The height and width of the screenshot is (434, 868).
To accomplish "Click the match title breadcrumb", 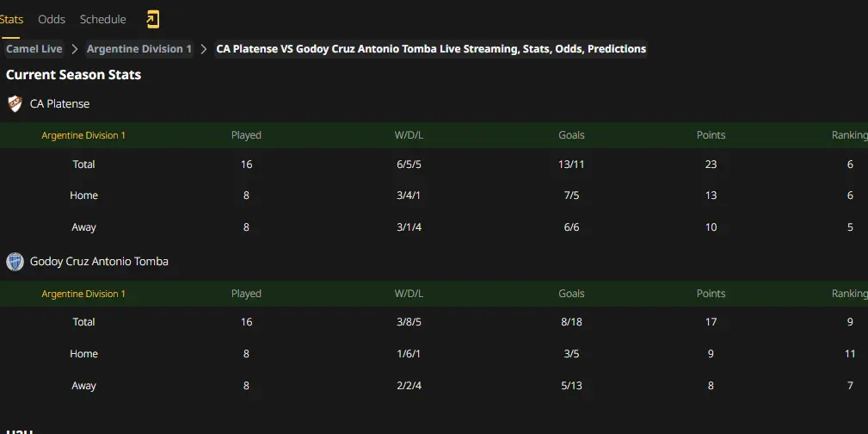I will pos(431,49).
